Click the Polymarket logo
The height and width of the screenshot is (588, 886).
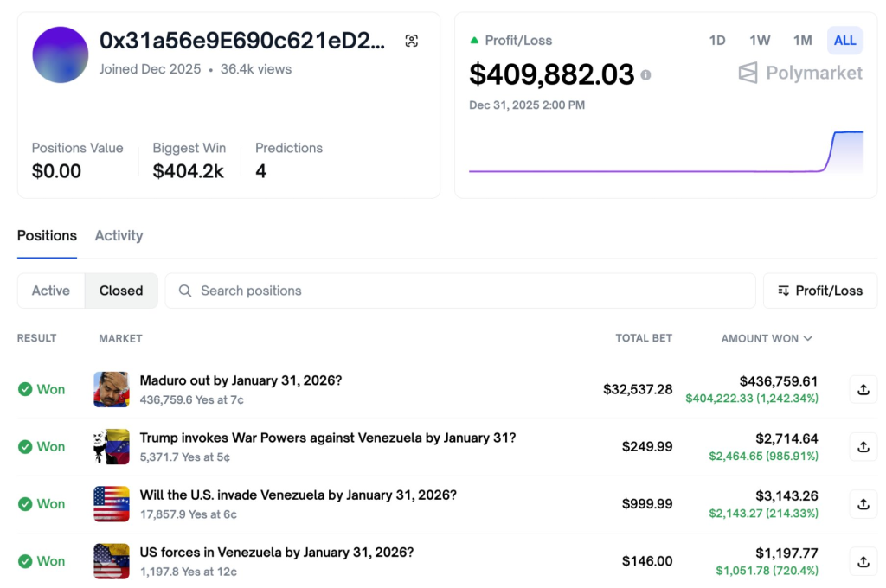point(800,73)
